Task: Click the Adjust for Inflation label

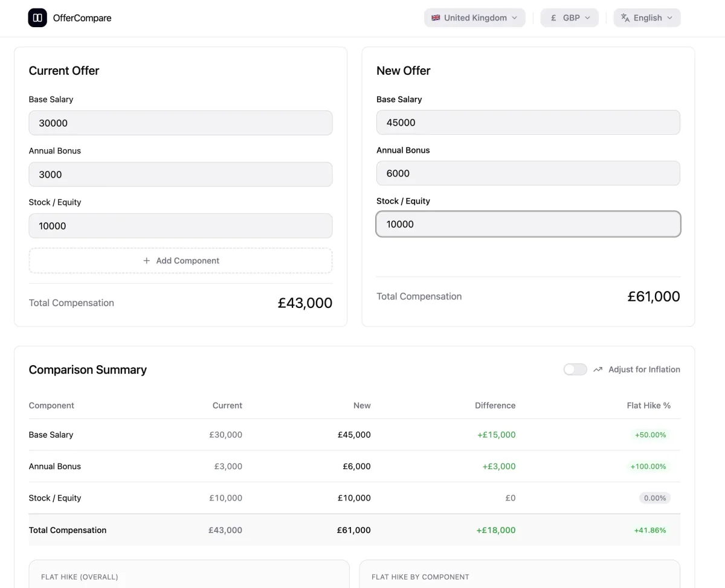Action: [644, 369]
